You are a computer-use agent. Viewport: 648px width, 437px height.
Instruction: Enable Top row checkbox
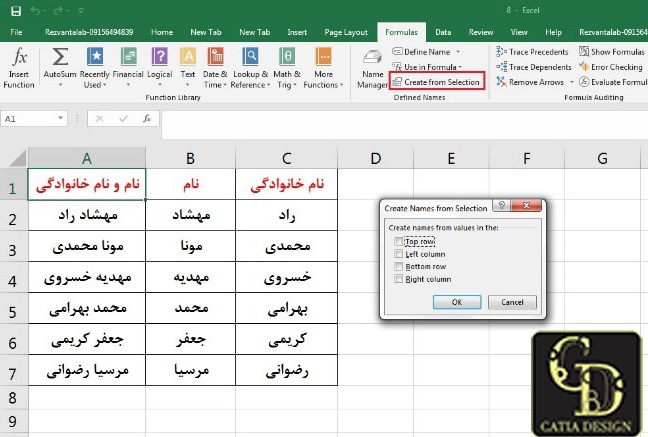coord(398,241)
